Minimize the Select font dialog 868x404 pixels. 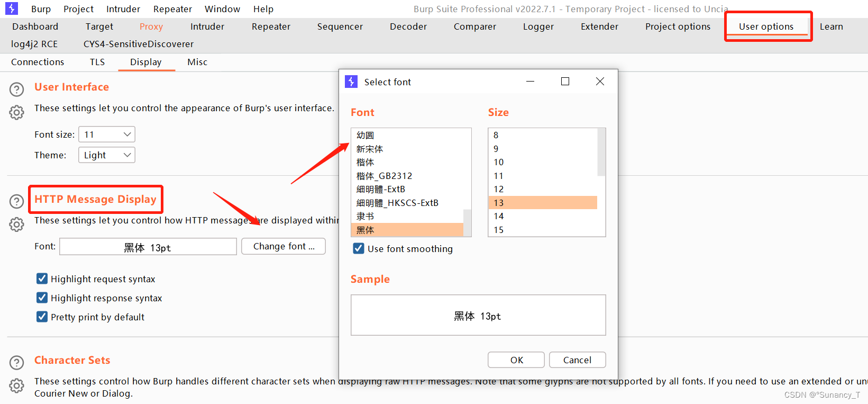tap(531, 82)
